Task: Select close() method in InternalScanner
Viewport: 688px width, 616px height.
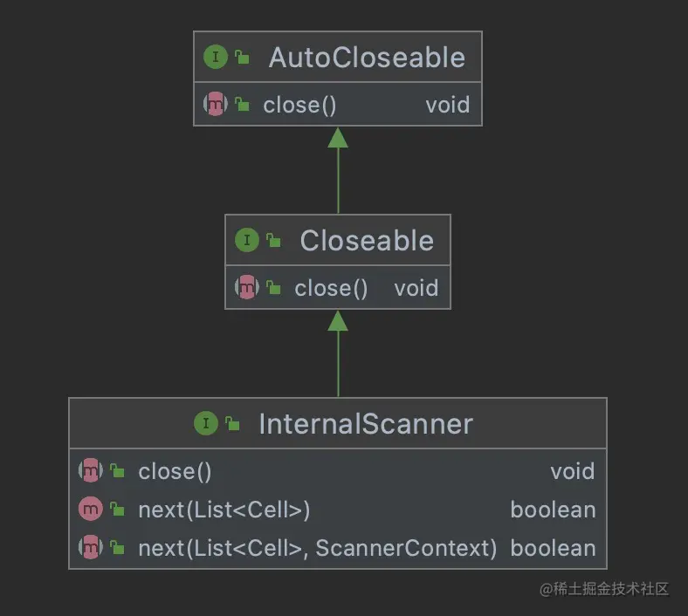Action: [175, 471]
